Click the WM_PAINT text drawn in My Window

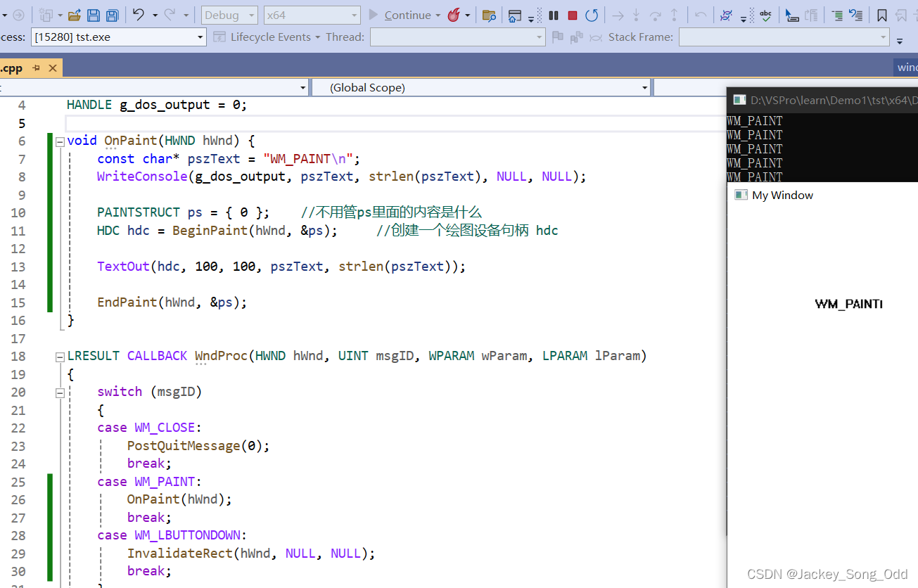coord(849,304)
